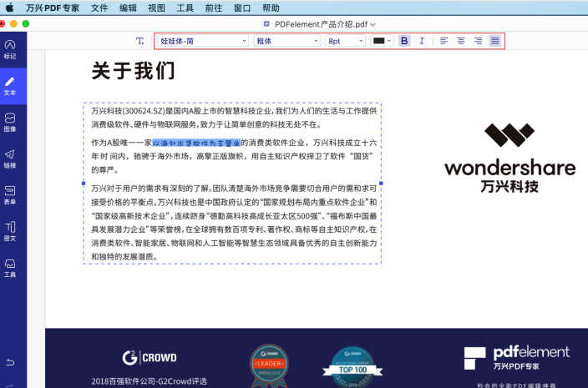The image size is (588, 388).
Task: Open the font family dropdown 娃娃体-简
Action: click(202, 41)
